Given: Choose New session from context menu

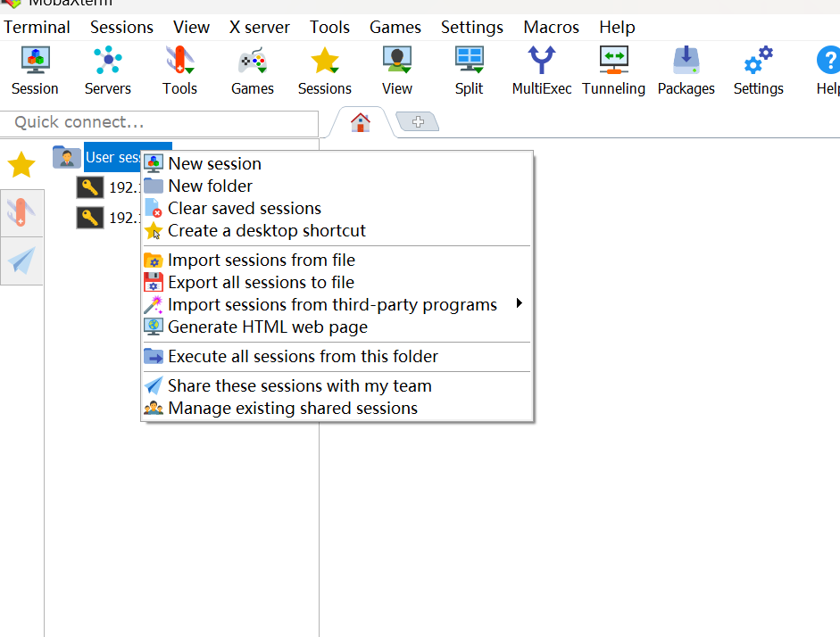Looking at the screenshot, I should point(337,163).
